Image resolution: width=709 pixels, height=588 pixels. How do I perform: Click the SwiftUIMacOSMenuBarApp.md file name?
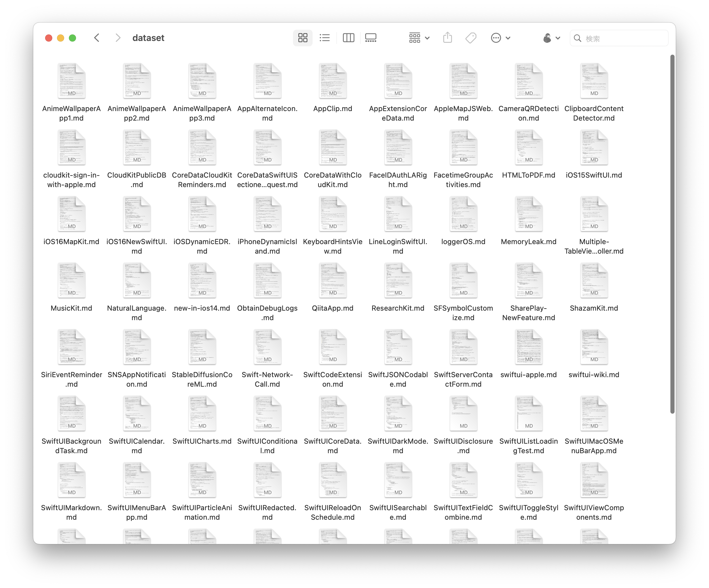[594, 446]
